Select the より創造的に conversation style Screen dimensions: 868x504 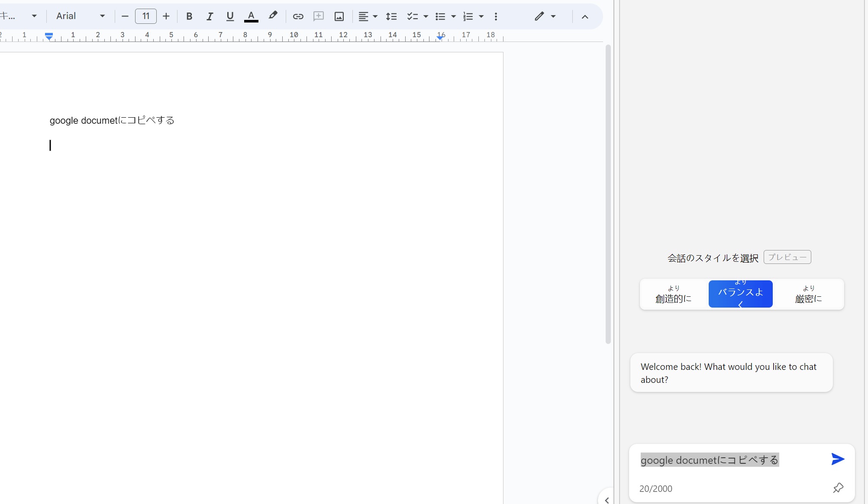coord(673,294)
